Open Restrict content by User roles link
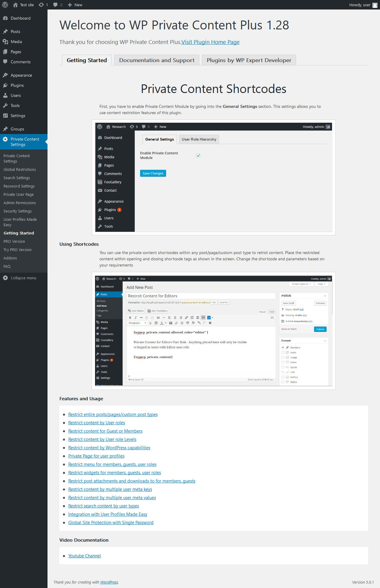380x588 pixels. click(x=96, y=423)
